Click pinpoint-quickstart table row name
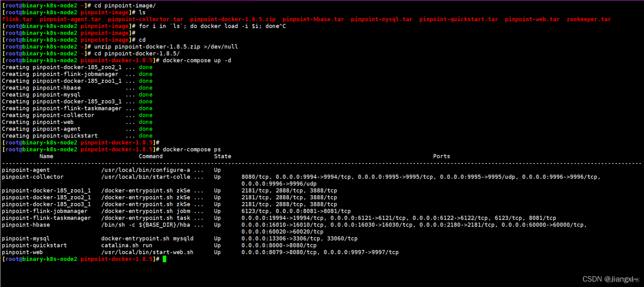The image size is (644, 287). coord(34,246)
